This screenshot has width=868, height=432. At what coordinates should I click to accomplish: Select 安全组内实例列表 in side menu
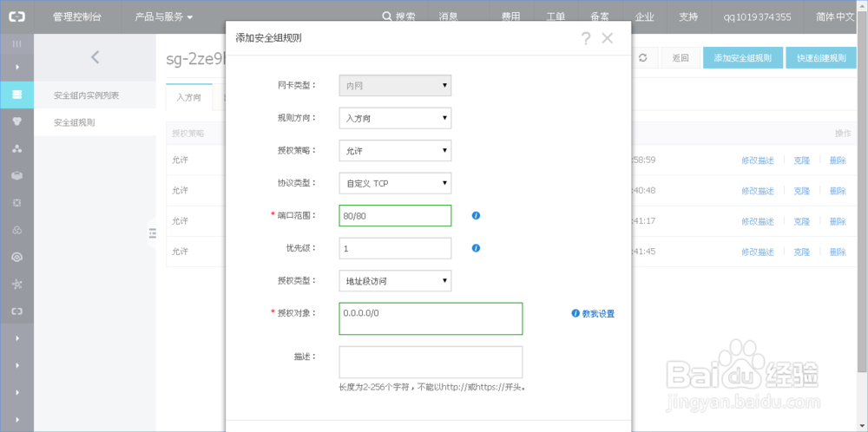[86, 95]
